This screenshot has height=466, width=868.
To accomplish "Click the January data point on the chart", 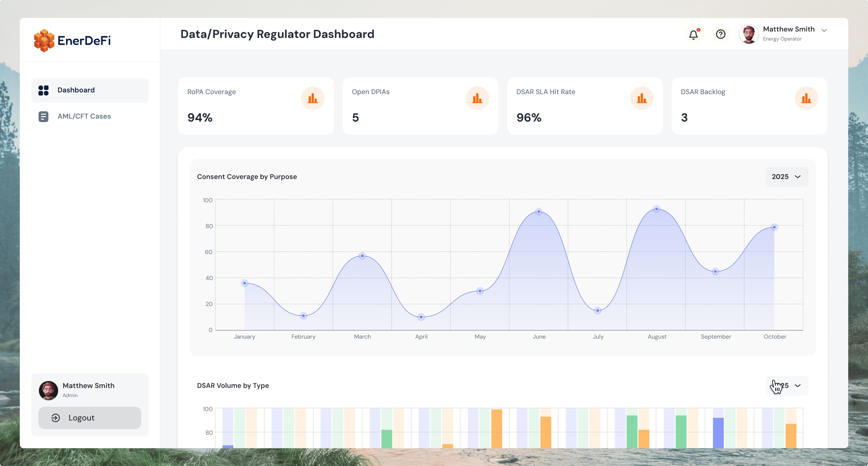I will click(x=245, y=283).
